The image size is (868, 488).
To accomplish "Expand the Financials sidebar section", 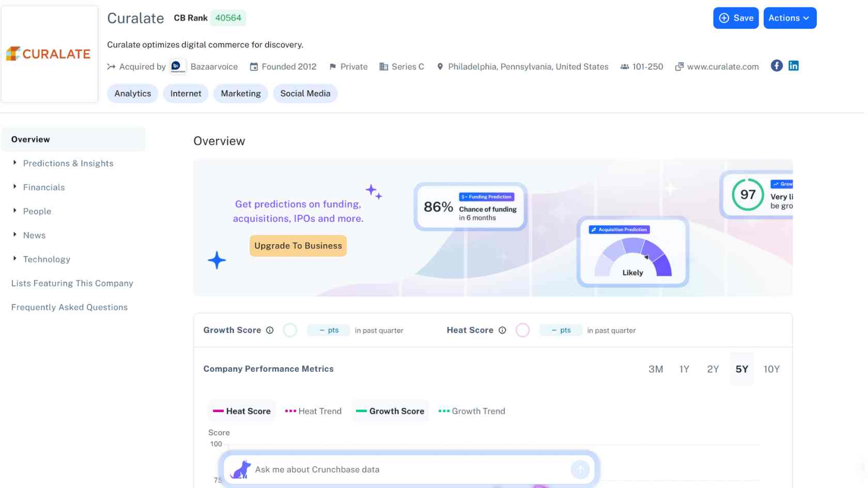I will point(44,187).
